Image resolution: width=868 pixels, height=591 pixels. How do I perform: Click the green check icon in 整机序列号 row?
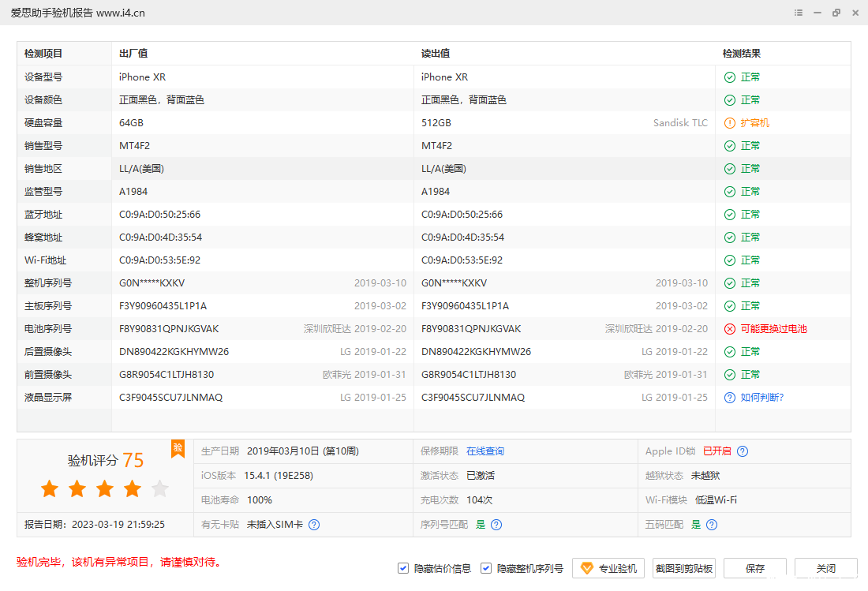pyautogui.click(x=730, y=283)
